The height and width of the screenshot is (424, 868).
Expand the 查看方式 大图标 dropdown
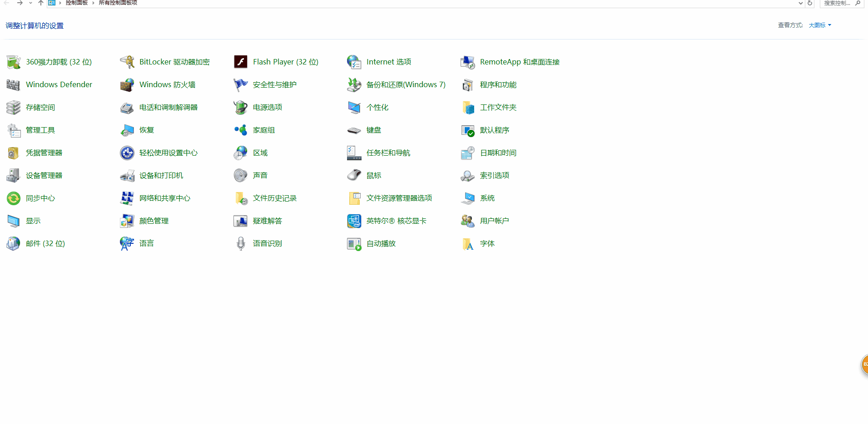[820, 25]
